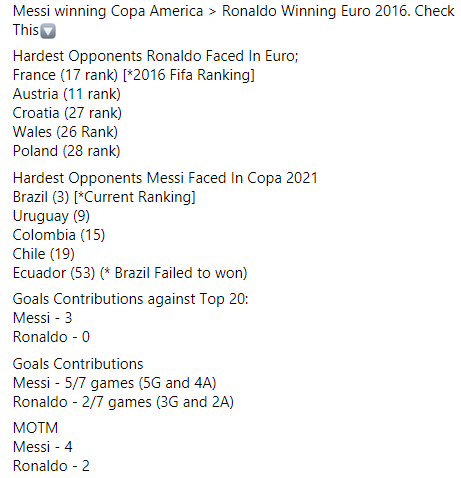Click the down-arrow emoji after 'This'
Image resolution: width=461 pixels, height=478 pixels.
tap(48, 31)
